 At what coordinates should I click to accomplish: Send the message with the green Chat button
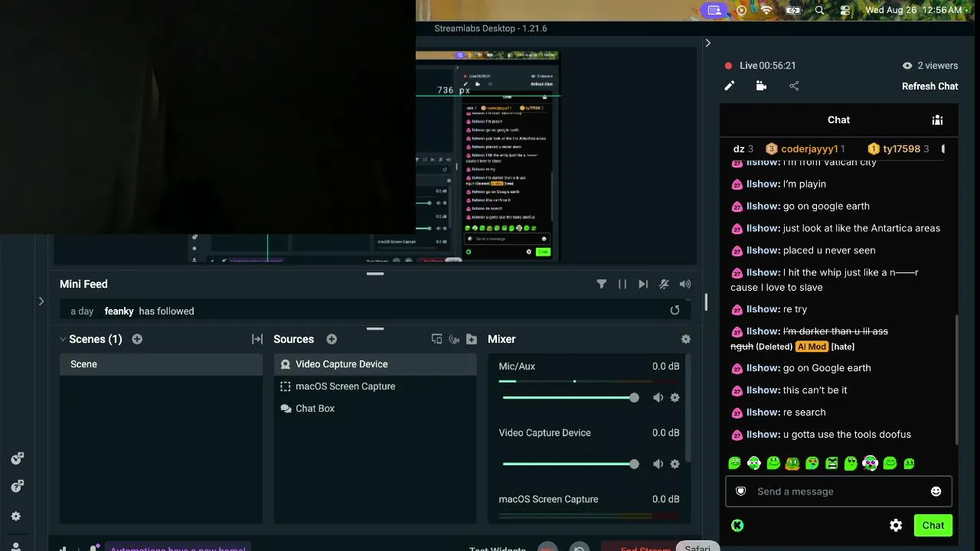point(933,525)
